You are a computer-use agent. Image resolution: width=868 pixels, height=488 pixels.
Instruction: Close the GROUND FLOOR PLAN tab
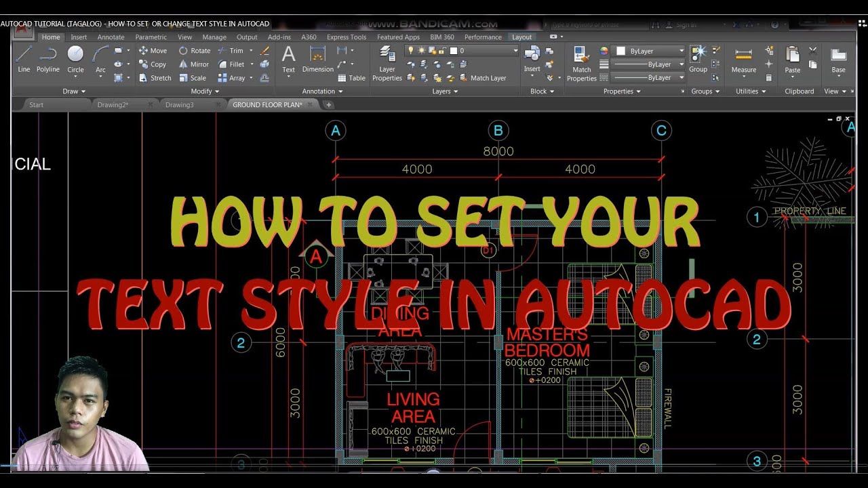click(311, 105)
